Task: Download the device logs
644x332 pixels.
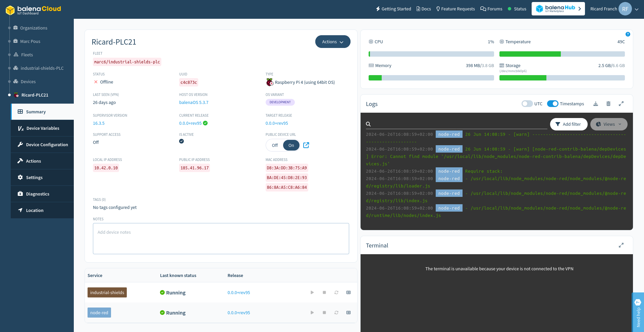Action: tap(596, 104)
